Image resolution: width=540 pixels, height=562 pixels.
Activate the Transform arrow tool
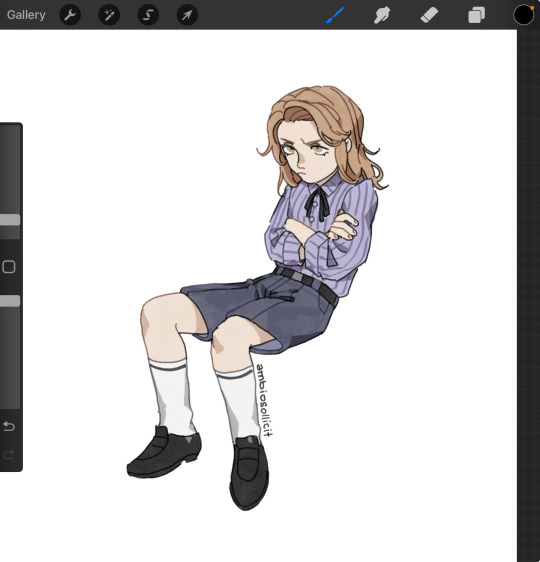187,15
